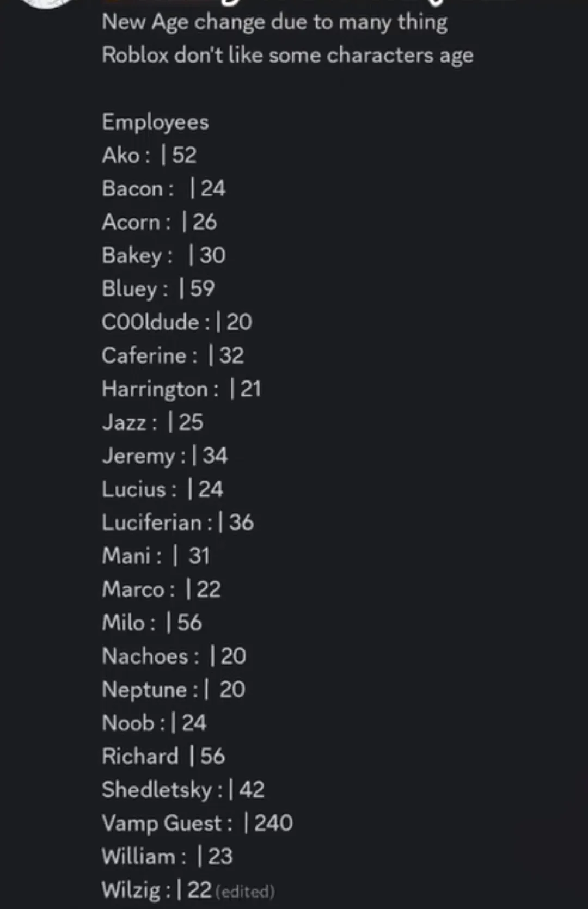Click the 'Milo : | 56' entry
588x909 pixels.
click(x=152, y=623)
